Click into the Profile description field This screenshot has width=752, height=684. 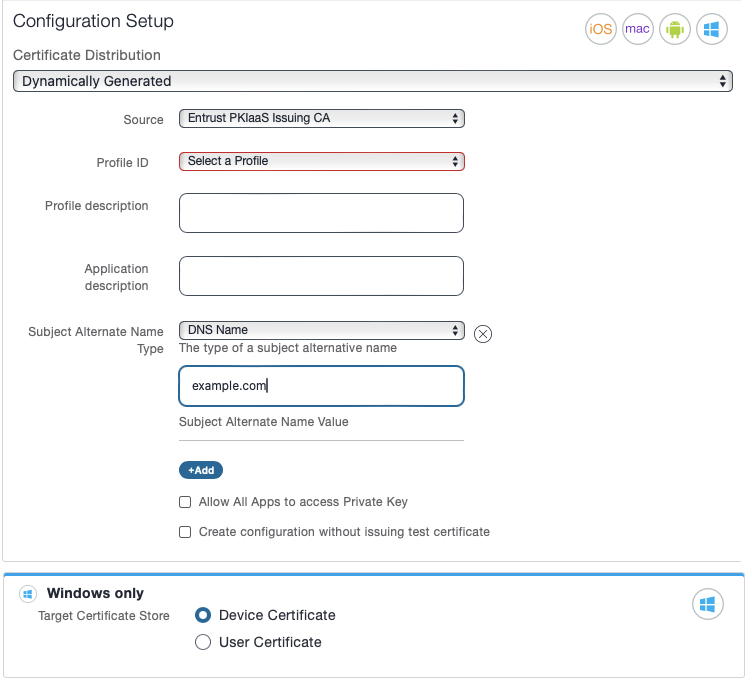tap(321, 213)
